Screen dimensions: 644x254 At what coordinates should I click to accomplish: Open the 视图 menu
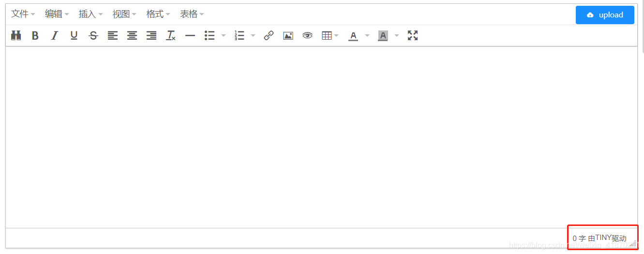[125, 14]
